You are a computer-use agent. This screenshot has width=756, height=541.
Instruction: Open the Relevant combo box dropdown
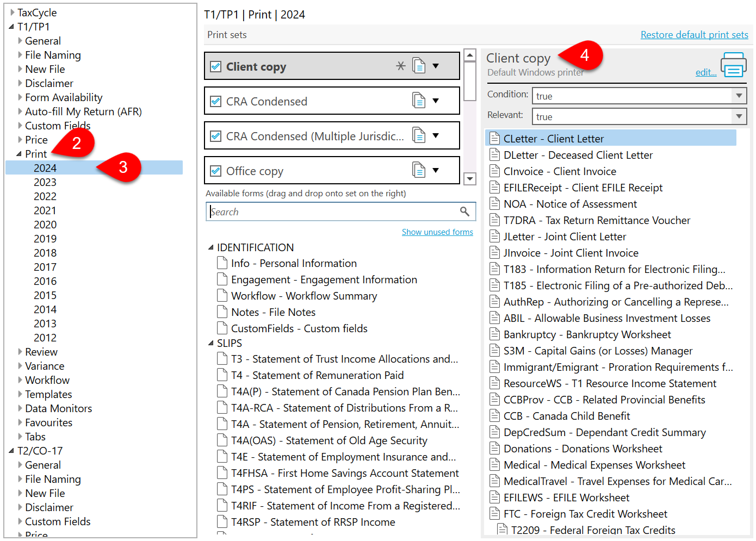pos(739,116)
